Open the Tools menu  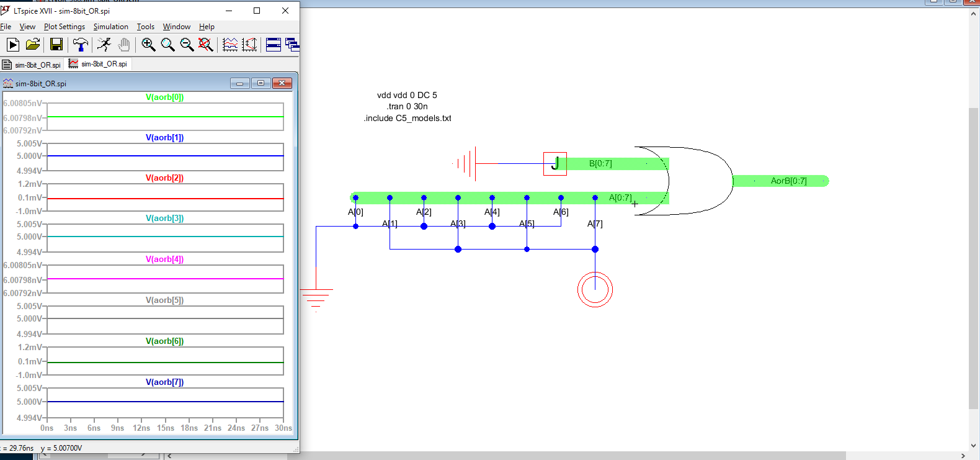(146, 27)
